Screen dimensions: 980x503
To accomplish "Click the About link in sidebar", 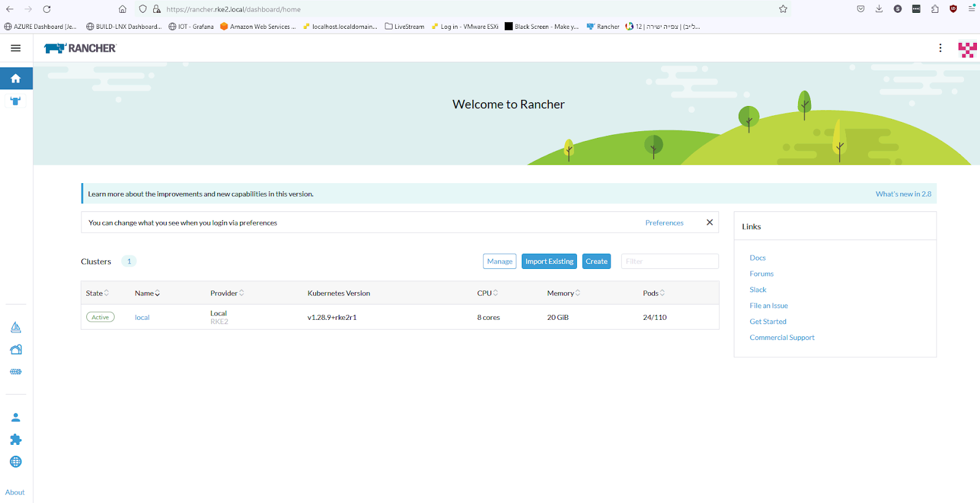I will click(x=15, y=492).
